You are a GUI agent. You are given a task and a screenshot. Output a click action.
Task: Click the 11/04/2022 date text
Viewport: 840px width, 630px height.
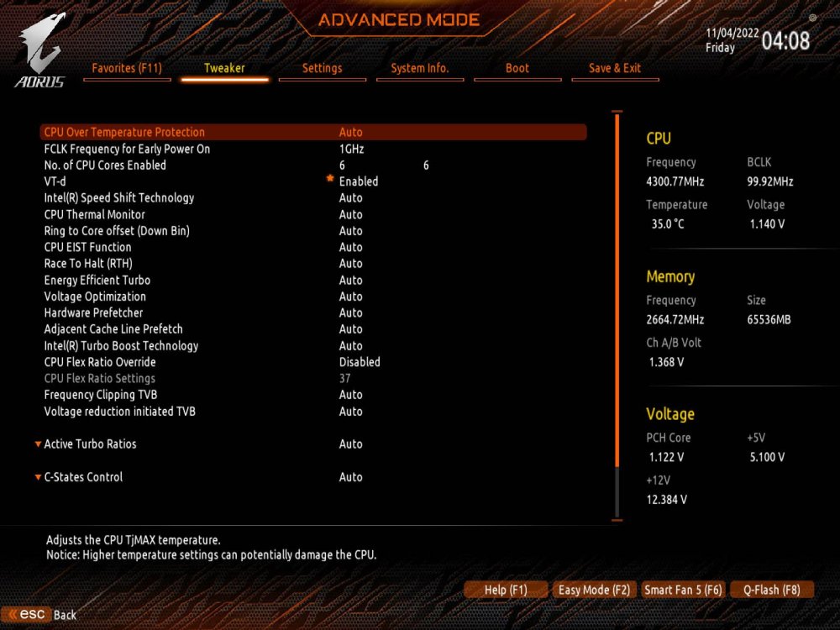pos(732,33)
